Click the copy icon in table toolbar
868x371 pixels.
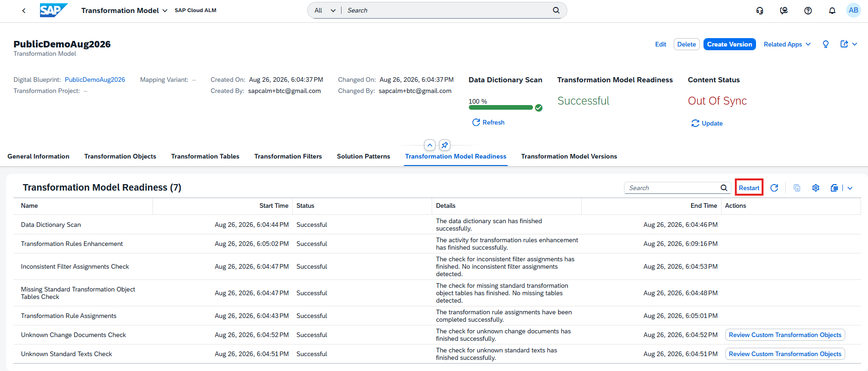[797, 188]
